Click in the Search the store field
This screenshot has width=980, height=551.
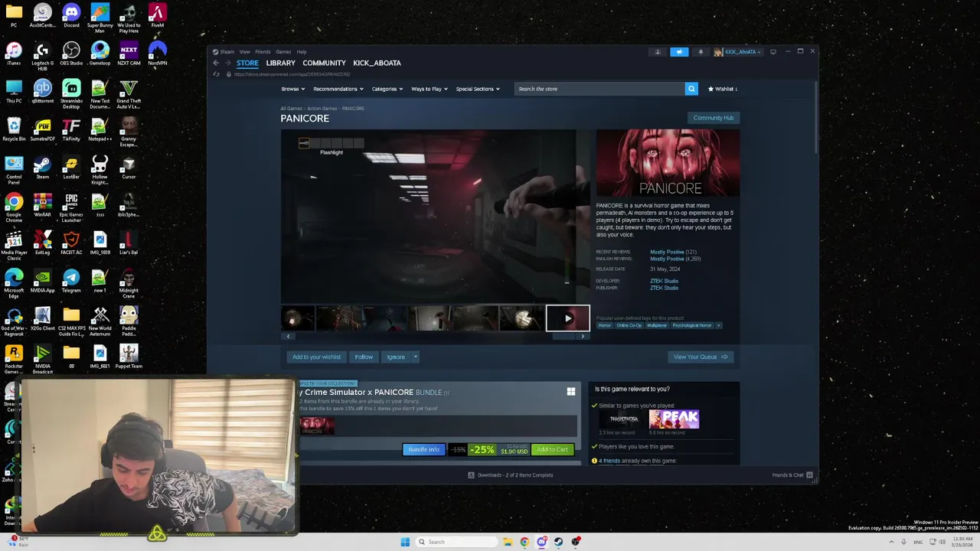tap(599, 89)
